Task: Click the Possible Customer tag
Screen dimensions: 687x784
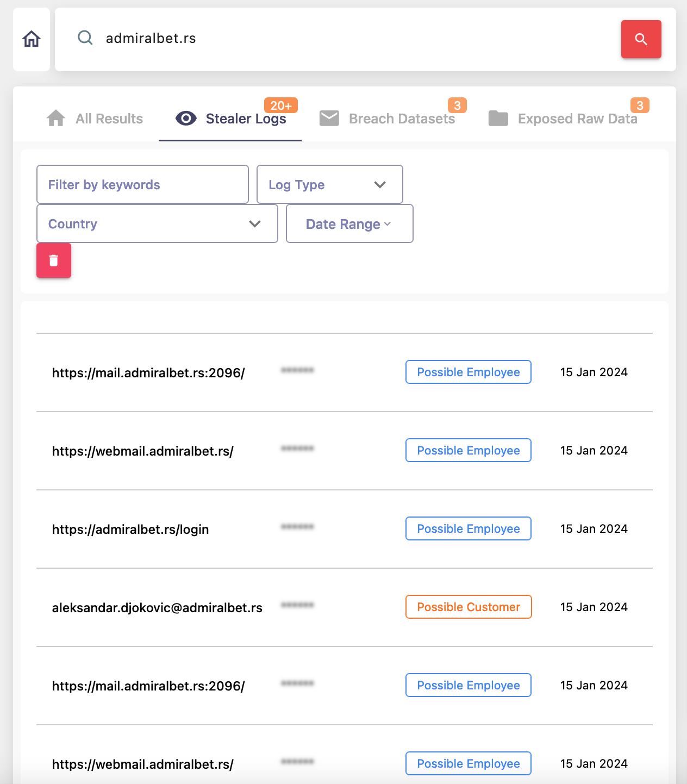Action: tap(469, 607)
